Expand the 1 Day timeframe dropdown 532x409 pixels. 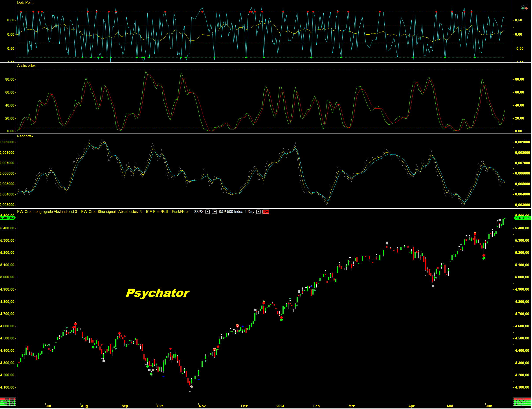click(258, 212)
